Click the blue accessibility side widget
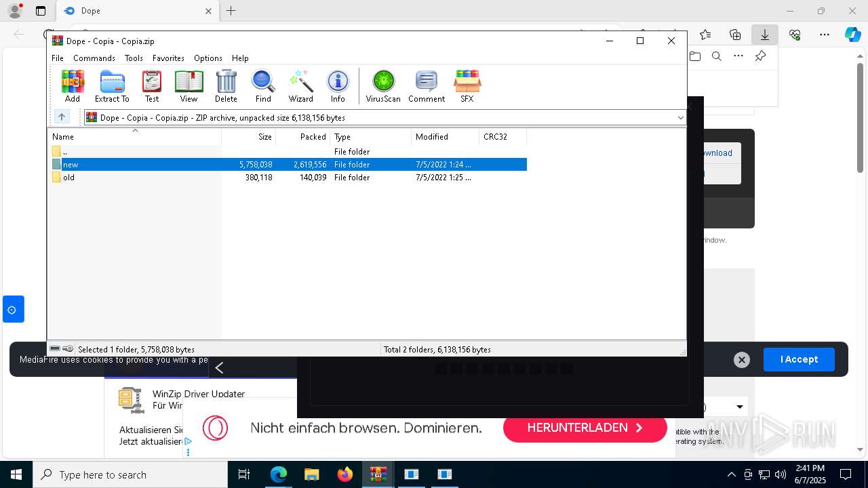The width and height of the screenshot is (868, 488). click(12, 309)
